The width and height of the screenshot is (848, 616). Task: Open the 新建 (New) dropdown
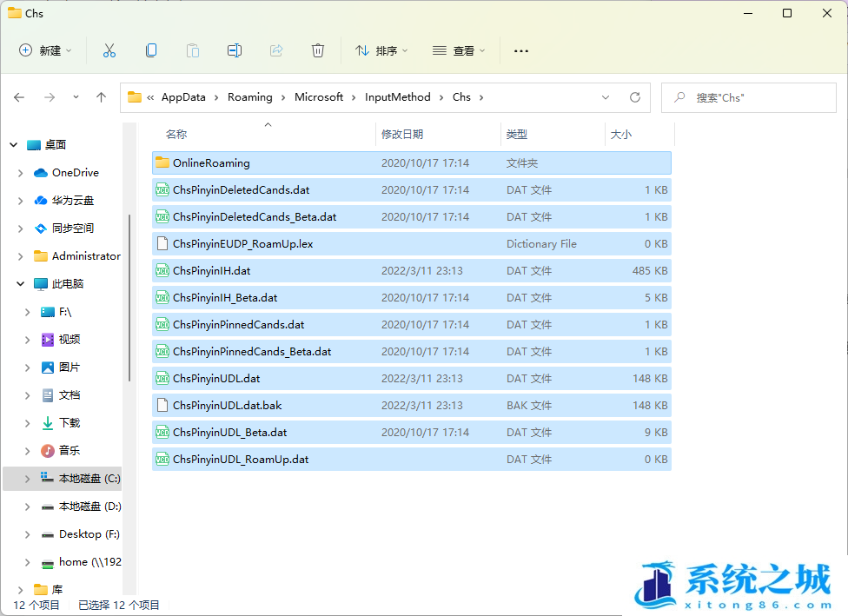(45, 50)
